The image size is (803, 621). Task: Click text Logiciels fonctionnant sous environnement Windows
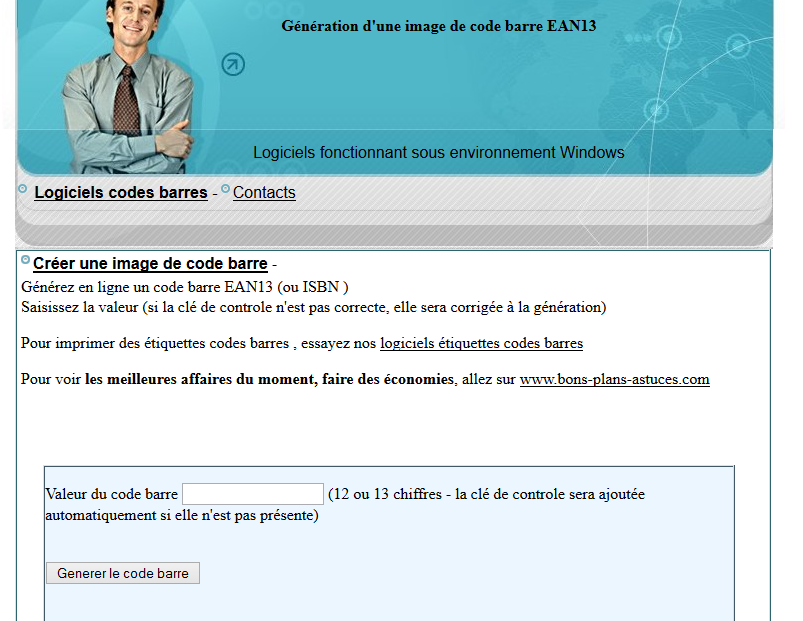click(x=439, y=153)
